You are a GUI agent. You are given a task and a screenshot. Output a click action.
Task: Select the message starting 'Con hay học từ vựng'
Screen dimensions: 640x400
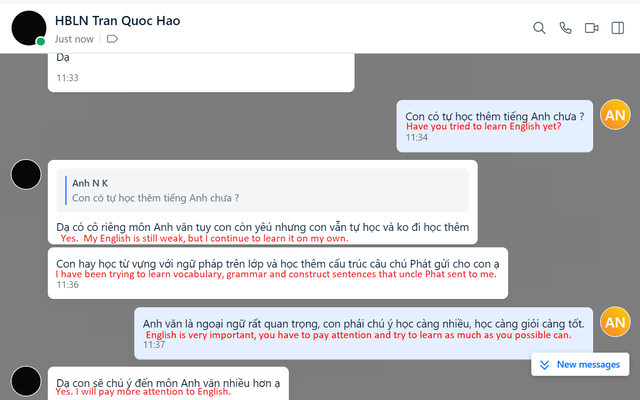[x=278, y=273]
